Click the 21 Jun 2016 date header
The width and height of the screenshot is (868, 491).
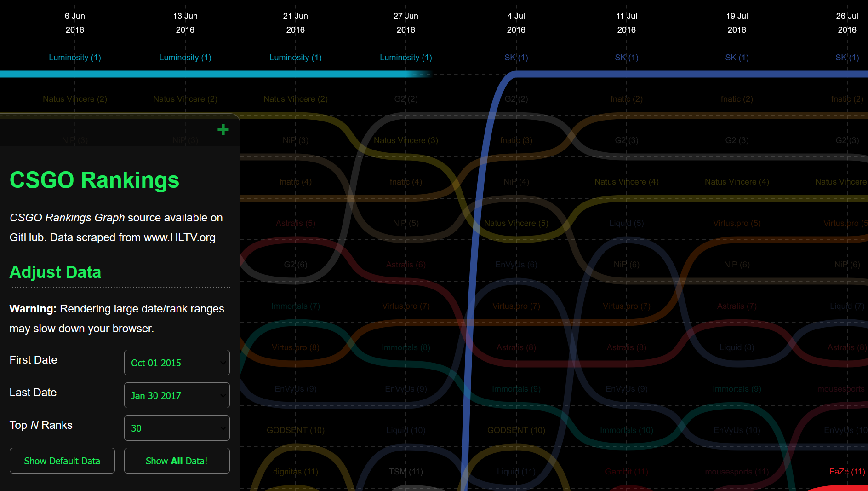(x=296, y=23)
